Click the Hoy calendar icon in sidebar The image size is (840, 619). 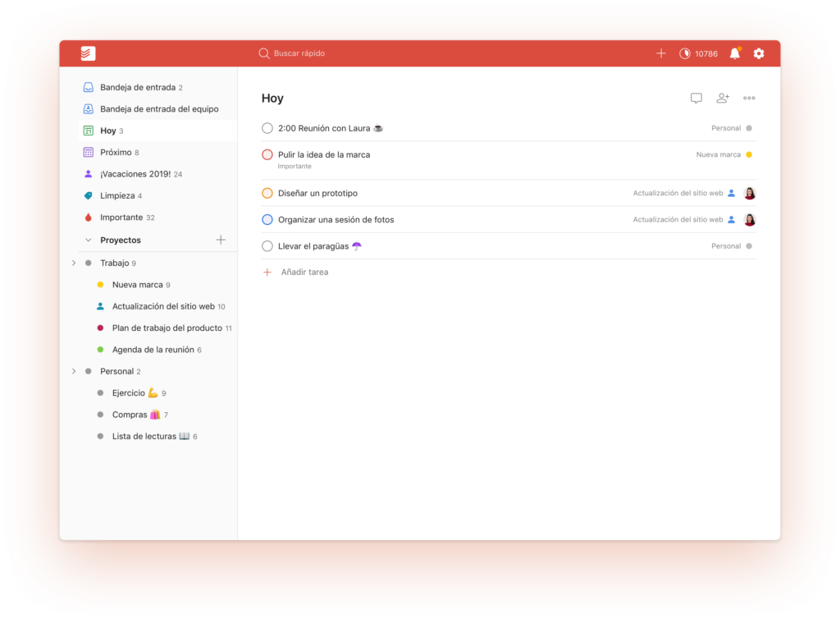(x=89, y=131)
